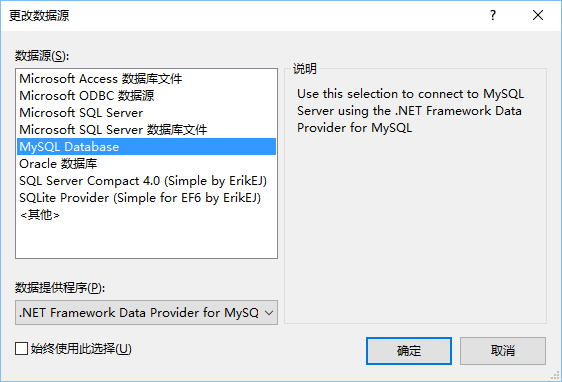Choose Microsoft SQL Server from list
Image resolution: width=562 pixels, height=382 pixels.
(147, 113)
